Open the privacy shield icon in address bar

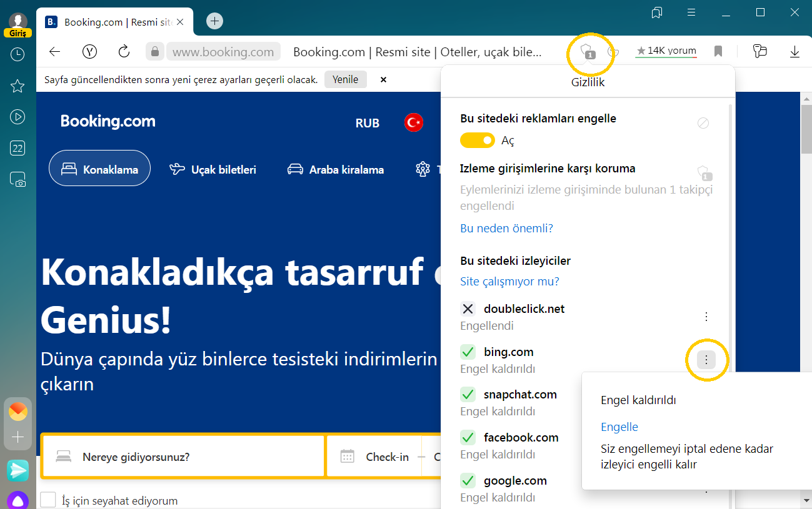coord(588,51)
